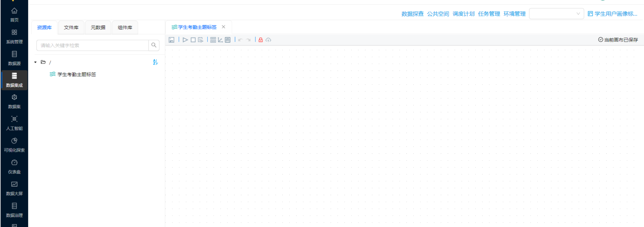Open the 数据探查 link
This screenshot has height=227, width=644.
point(412,14)
